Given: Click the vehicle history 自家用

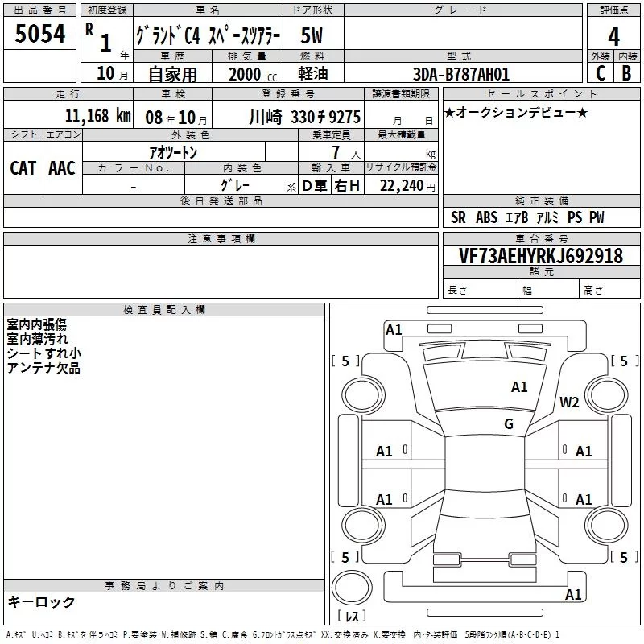Looking at the screenshot, I should [172, 74].
